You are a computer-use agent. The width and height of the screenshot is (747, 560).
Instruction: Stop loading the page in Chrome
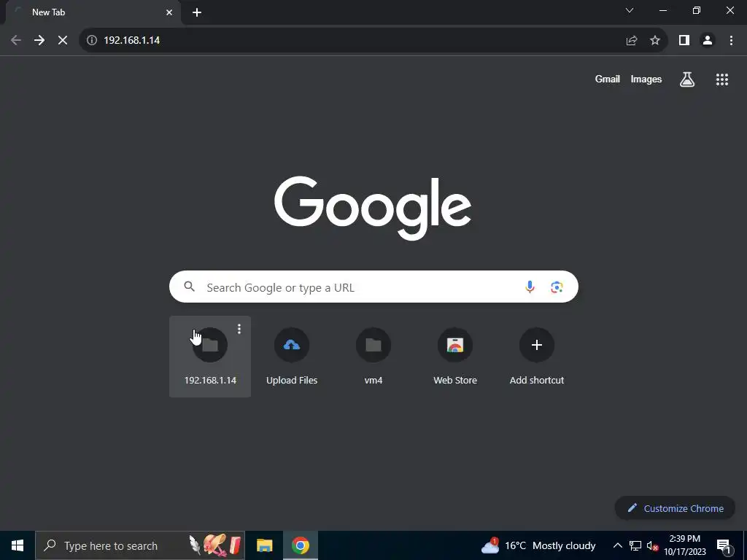(63, 41)
